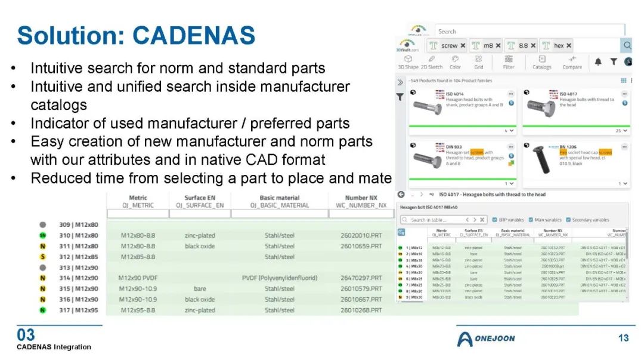644x363 pixels.
Task: Click the main Search text field
Action: (530, 31)
